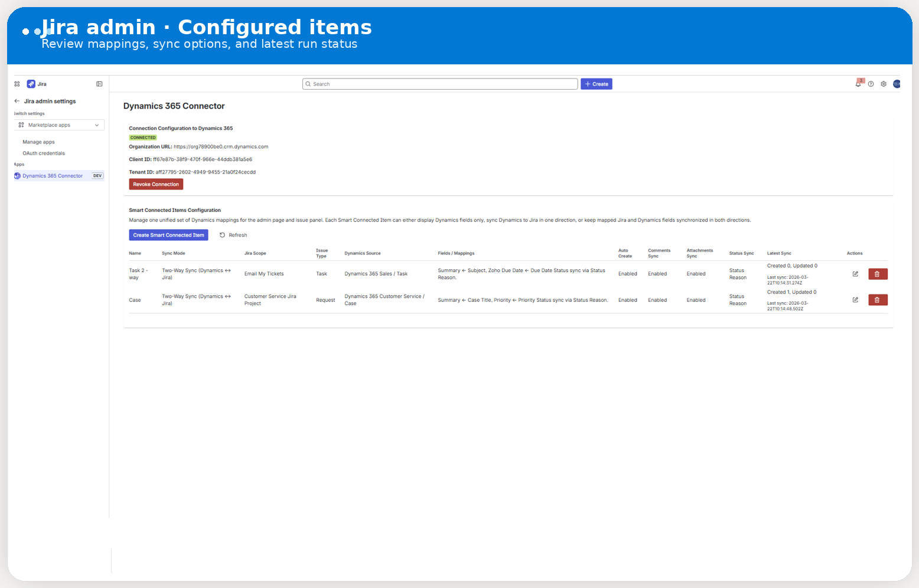This screenshot has width=919, height=588.
Task: Go to Manage apps
Action: 38,142
